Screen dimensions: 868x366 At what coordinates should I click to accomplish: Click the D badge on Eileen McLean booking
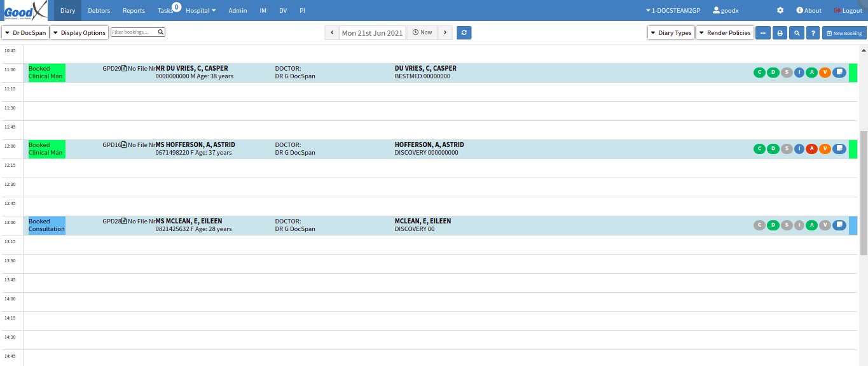[773, 225]
